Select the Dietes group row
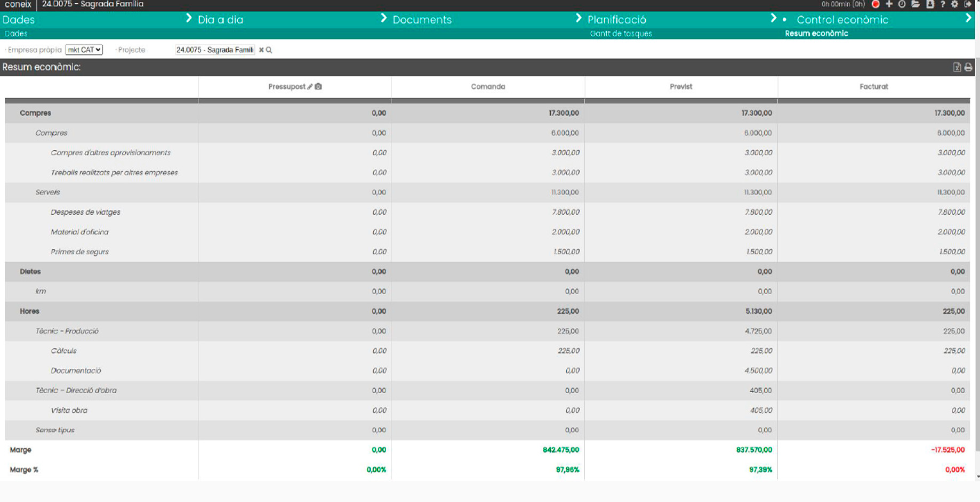Image resolution: width=980 pixels, height=502 pixels. click(30, 272)
